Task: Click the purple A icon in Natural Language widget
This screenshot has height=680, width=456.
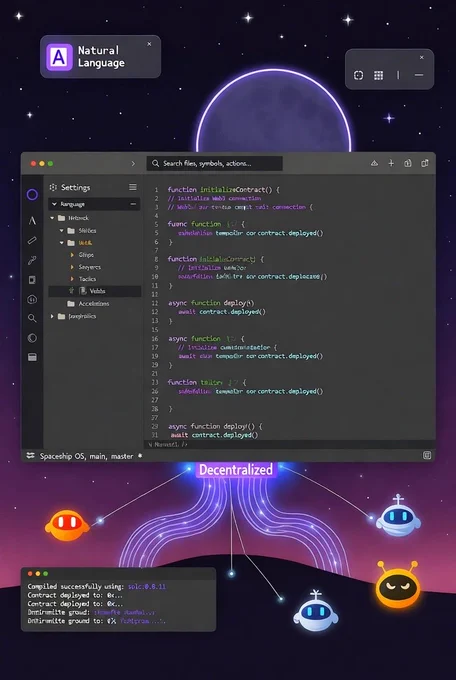Action: [x=59, y=57]
